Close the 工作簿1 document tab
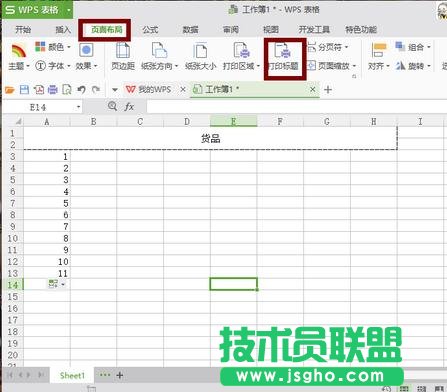This screenshot has width=447, height=392. [312, 89]
